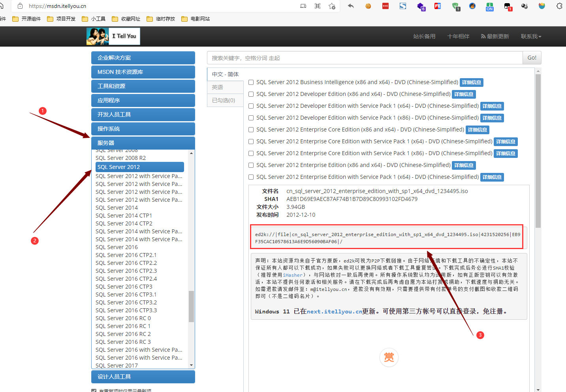Click the add to favorites star icon
The height and width of the screenshot is (392, 566).
(332, 6)
